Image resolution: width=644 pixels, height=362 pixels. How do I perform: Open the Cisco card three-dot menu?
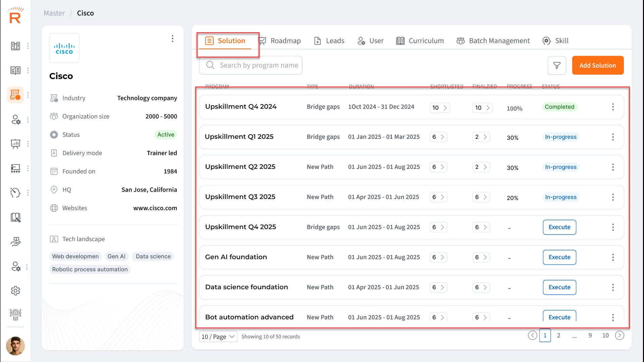172,39
